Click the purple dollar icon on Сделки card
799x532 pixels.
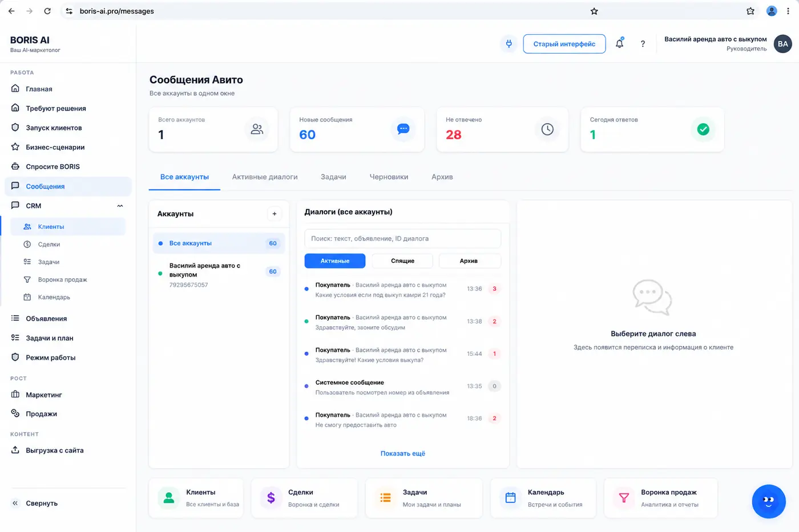[271, 498]
